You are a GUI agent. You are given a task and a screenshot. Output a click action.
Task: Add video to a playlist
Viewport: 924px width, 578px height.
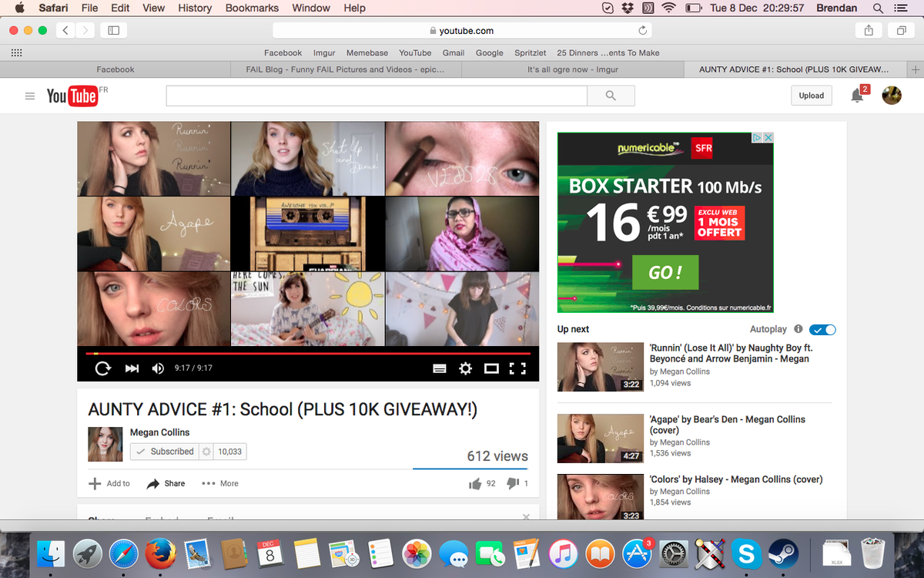109,484
